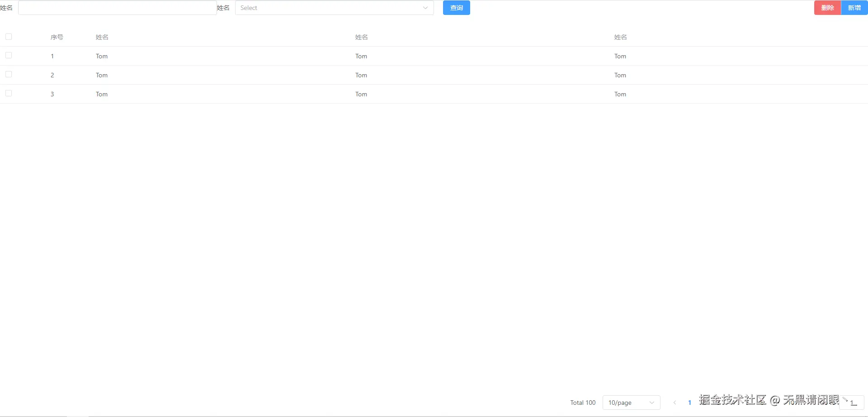Click the blue 查询 search button

(456, 8)
